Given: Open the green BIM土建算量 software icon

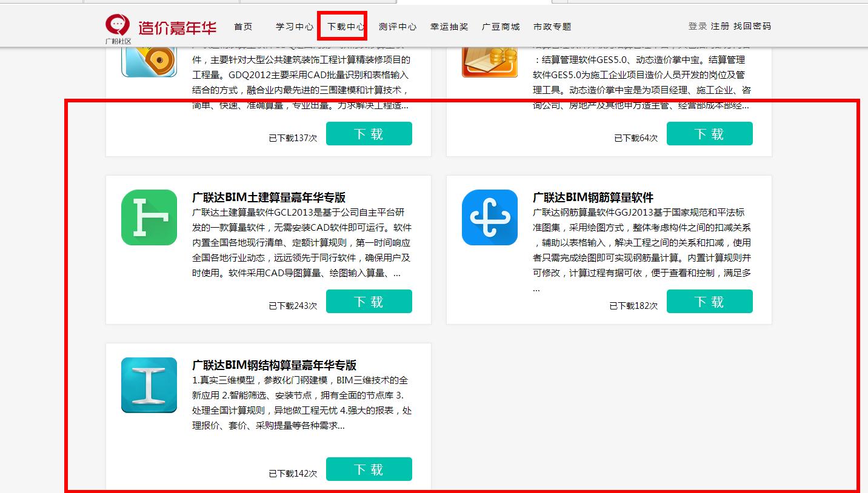Looking at the screenshot, I should tap(149, 217).
